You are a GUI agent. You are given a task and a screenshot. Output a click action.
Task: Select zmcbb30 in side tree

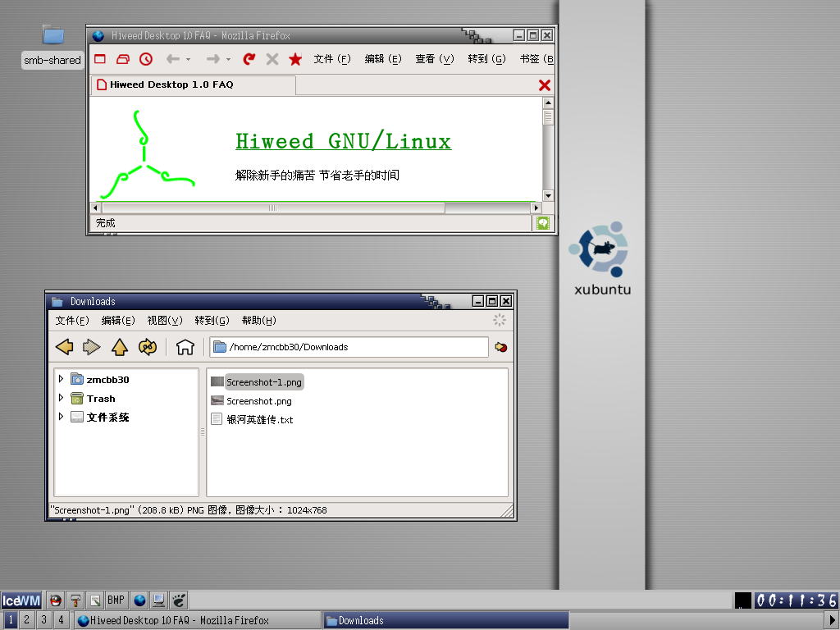[x=107, y=380]
